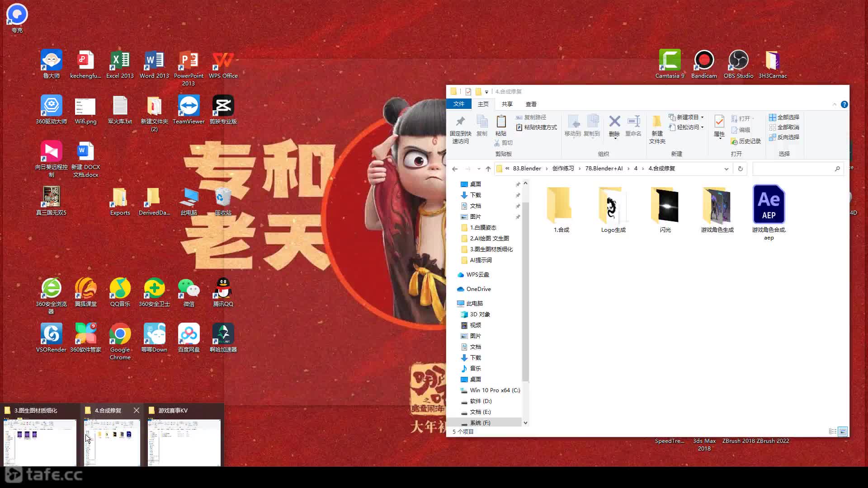Viewport: 868px width, 488px height.
Task: Click the Explorer help question mark icon
Action: tap(844, 104)
